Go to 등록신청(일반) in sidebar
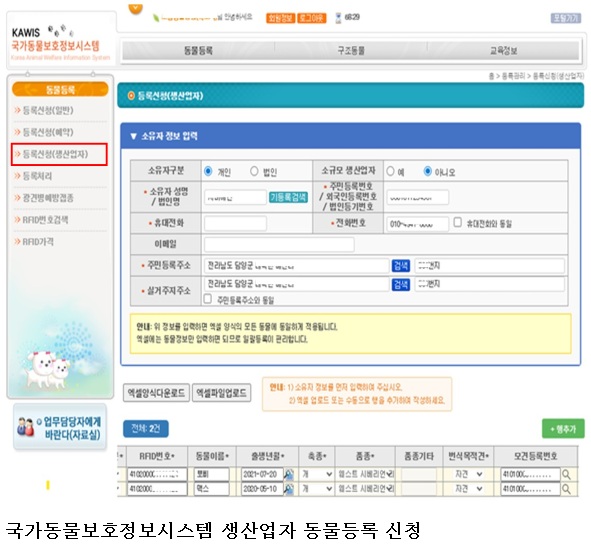 48,110
